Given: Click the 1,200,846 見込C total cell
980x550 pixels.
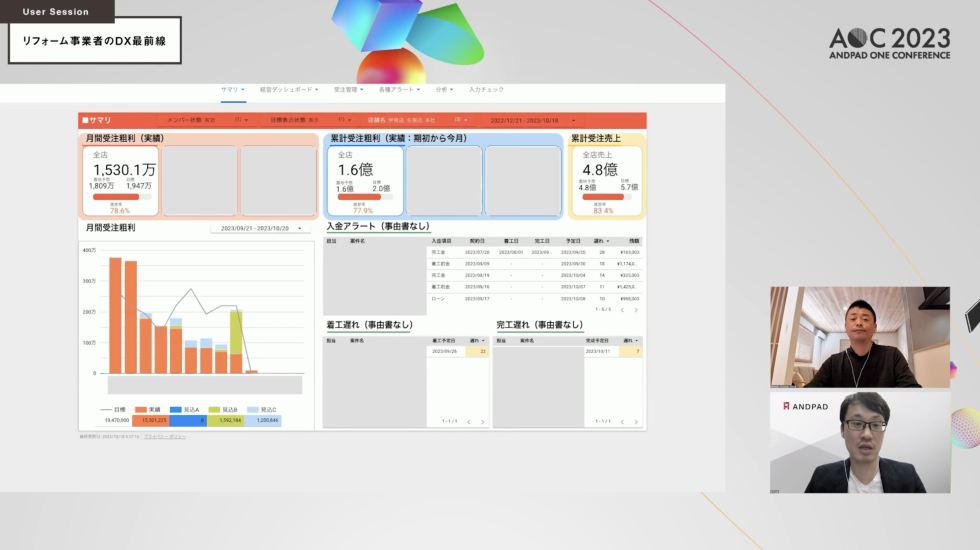Looking at the screenshot, I should (263, 421).
